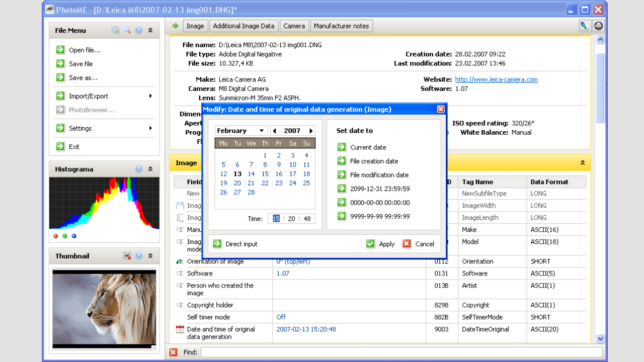Switch to the Manufacturer notes tab
The height and width of the screenshot is (362, 644).
(341, 26)
